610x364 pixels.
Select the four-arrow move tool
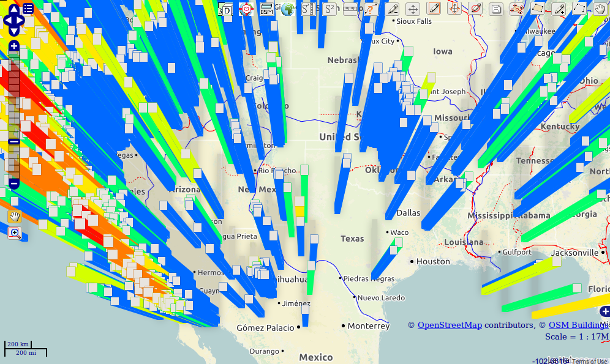tap(413, 9)
